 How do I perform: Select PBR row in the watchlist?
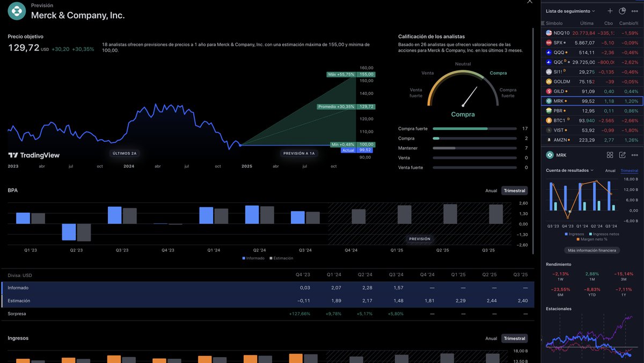pyautogui.click(x=592, y=111)
